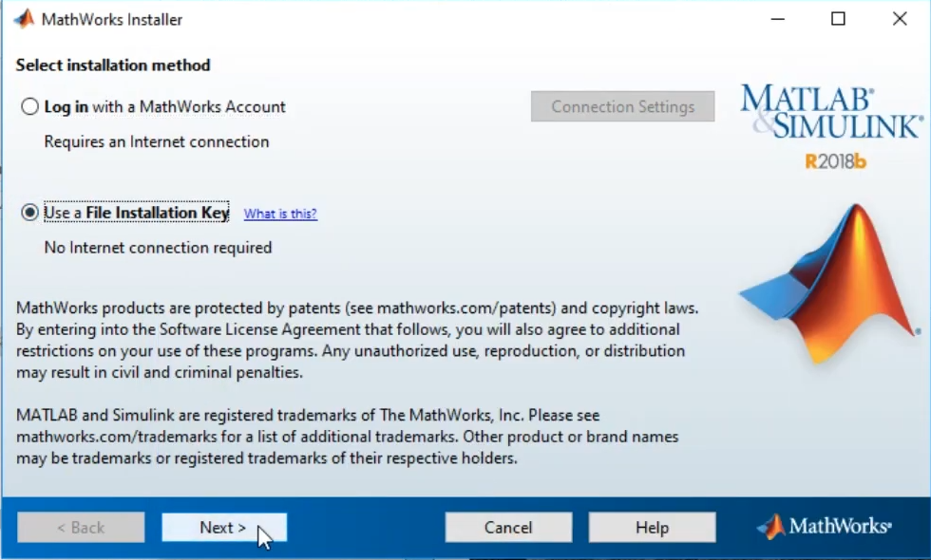Maximize the MathWorks Installer window
The height and width of the screenshot is (560, 931).
838,19
